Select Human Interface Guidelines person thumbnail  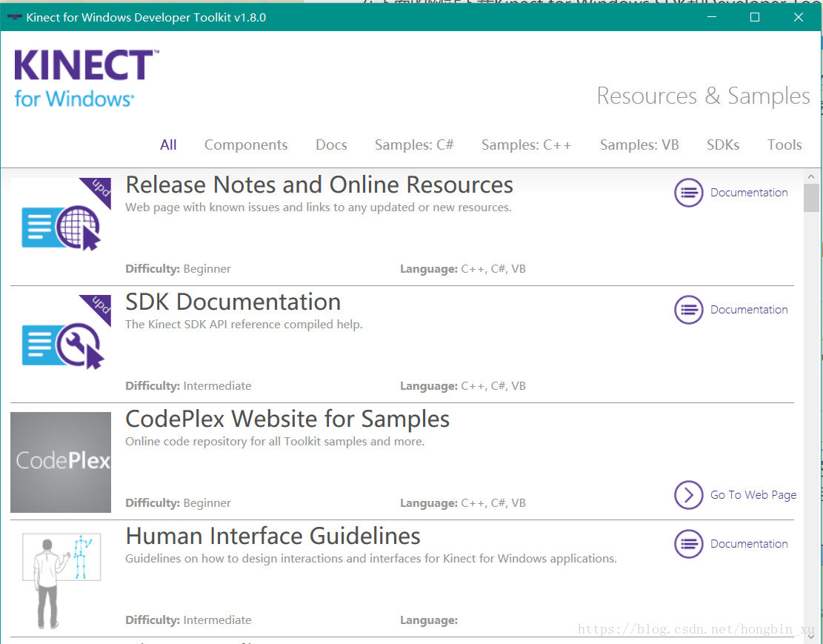tap(61, 580)
